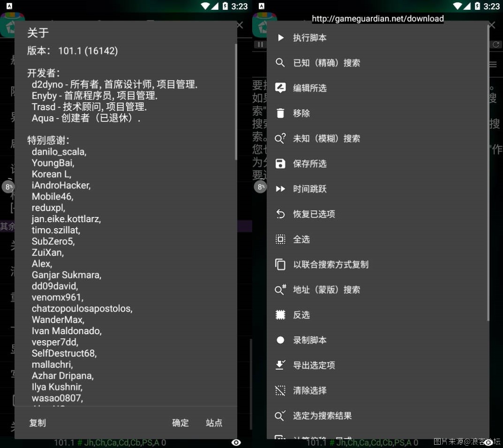This screenshot has height=448, width=503.
Task: Select 清除选择 menu entry
Action: coord(377,390)
